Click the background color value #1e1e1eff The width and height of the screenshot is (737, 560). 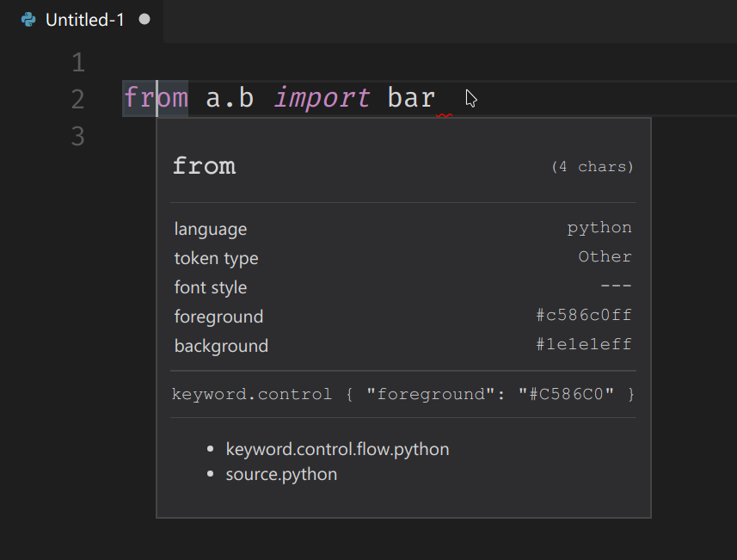point(584,343)
